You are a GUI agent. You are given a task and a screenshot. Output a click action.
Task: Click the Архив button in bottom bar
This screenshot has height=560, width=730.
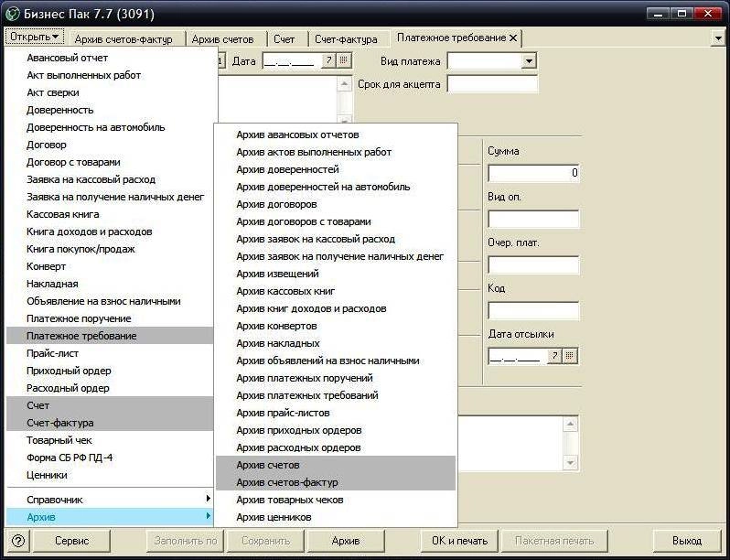tap(346, 541)
